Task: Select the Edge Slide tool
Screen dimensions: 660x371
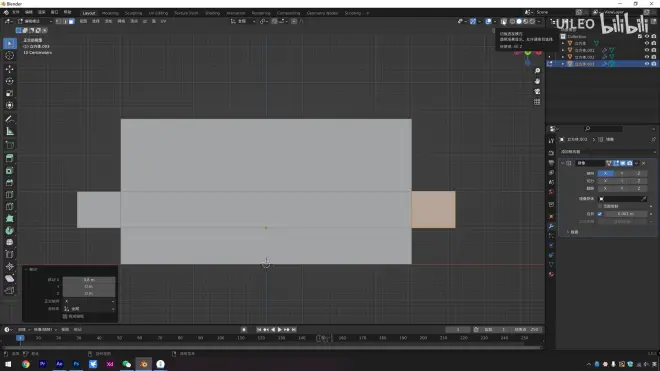Action: 10,254
